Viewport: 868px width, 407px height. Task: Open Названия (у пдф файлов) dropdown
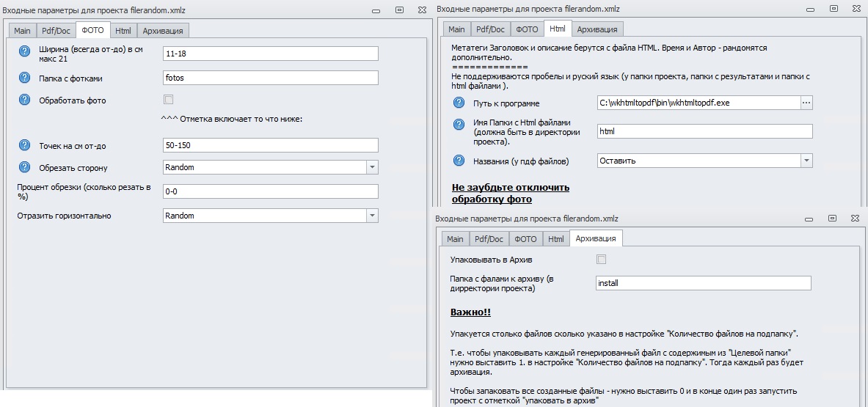click(x=806, y=161)
